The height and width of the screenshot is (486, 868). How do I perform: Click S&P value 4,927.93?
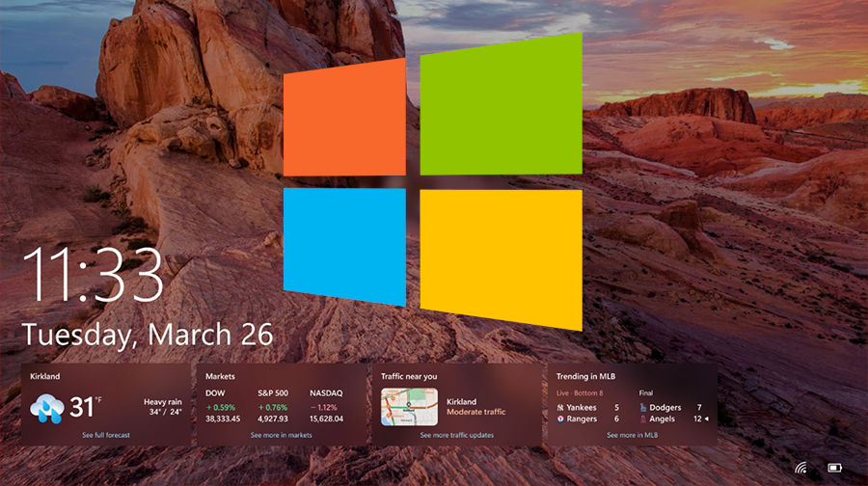click(x=273, y=419)
